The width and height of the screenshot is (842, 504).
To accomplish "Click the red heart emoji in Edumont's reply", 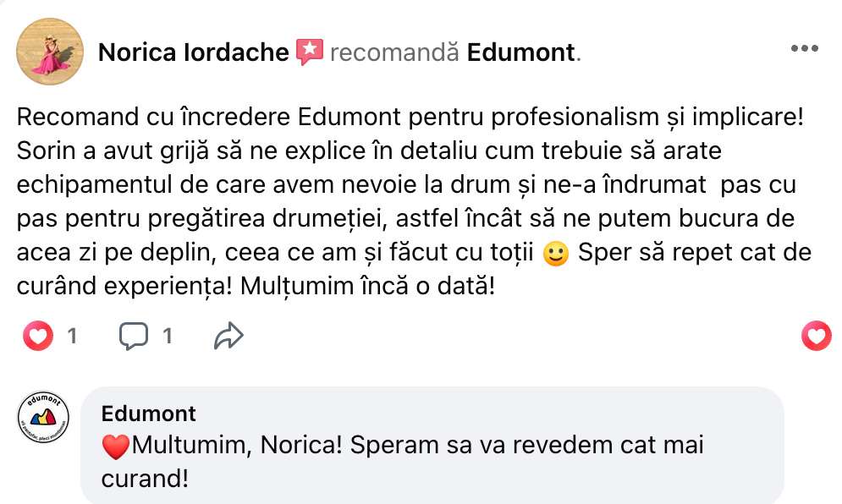I will pyautogui.click(x=114, y=445).
